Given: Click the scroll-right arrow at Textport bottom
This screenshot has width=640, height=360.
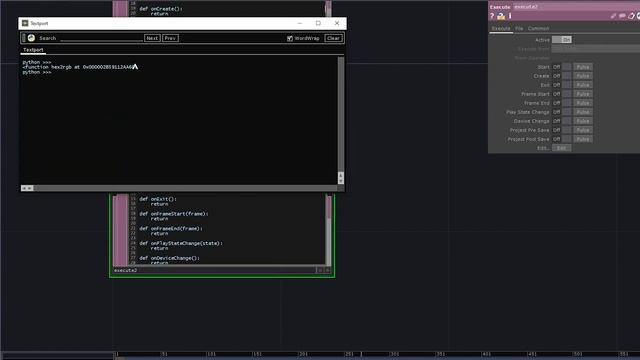Looking at the screenshot, I should (x=30, y=188).
